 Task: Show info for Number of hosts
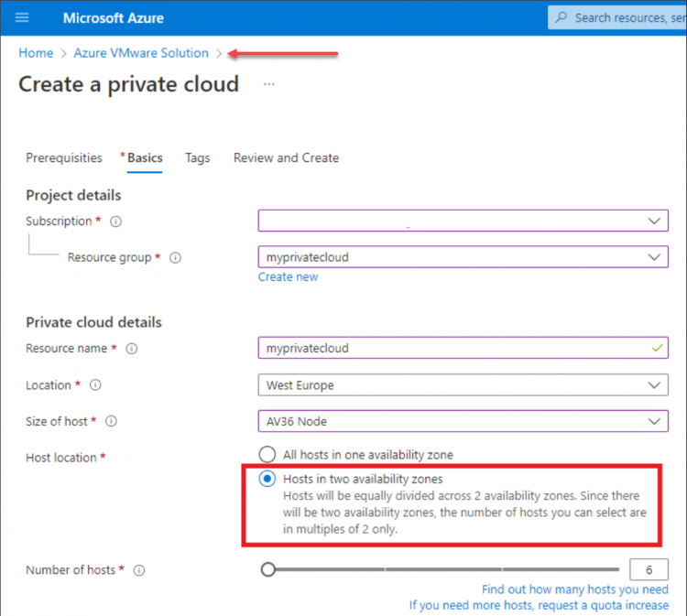pyautogui.click(x=139, y=570)
